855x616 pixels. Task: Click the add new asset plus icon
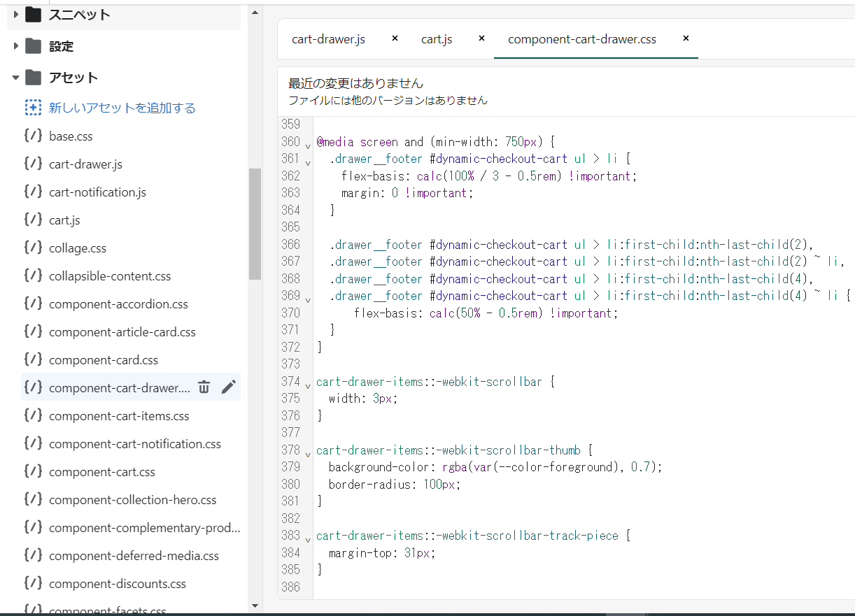click(33, 108)
